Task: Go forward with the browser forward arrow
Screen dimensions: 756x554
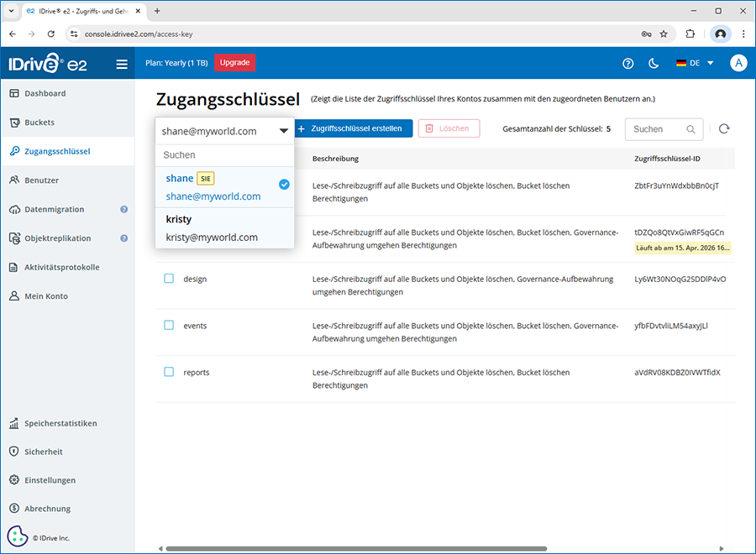Action: click(x=31, y=34)
